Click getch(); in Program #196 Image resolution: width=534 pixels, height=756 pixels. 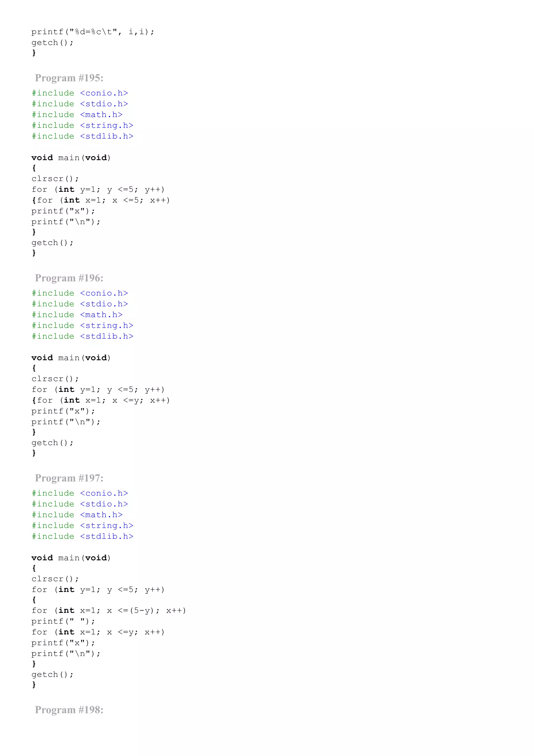(x=53, y=443)
